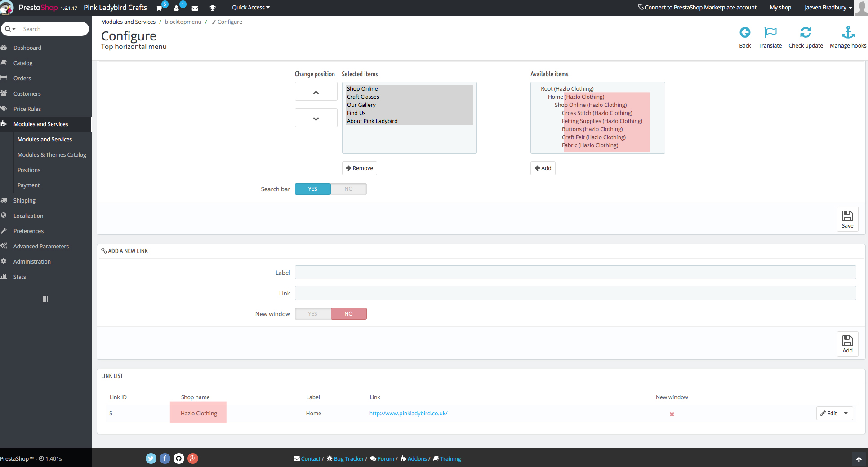868x467 pixels.
Task: Click the user avatar in top right
Action: (861, 8)
